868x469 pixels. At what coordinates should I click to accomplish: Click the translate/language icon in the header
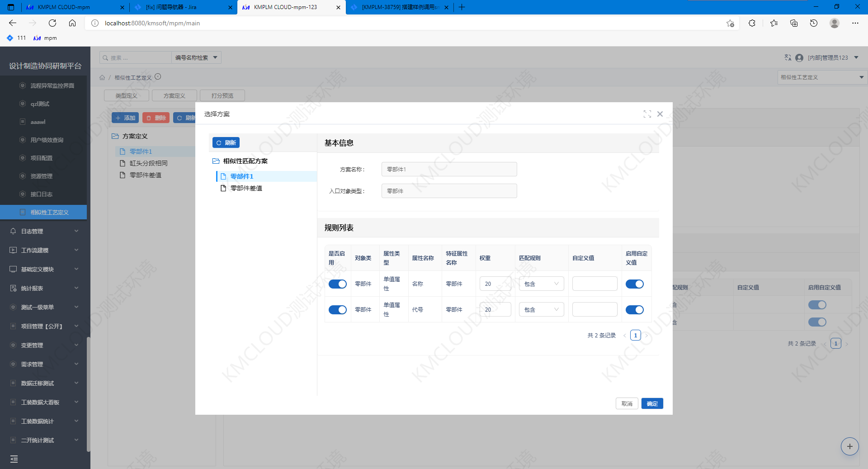pyautogui.click(x=788, y=57)
